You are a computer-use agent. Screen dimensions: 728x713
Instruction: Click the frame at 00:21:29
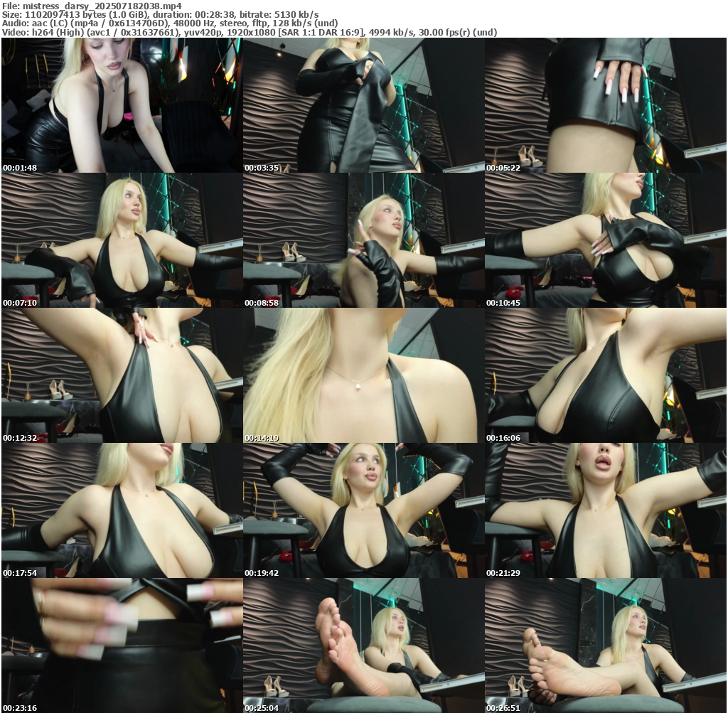pos(605,510)
